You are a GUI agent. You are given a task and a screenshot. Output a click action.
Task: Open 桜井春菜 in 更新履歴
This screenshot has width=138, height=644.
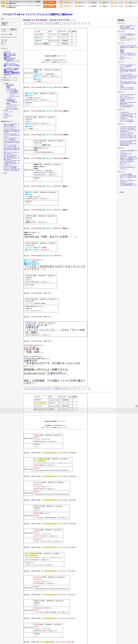(123, 101)
